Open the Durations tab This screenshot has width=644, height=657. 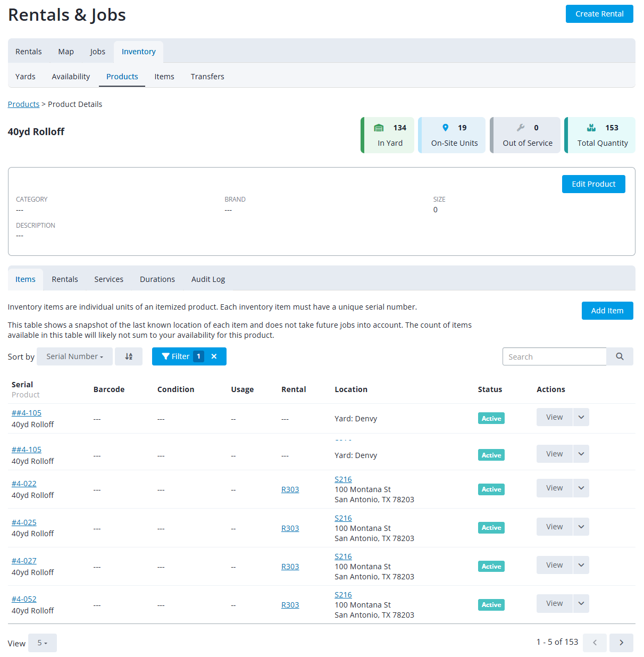point(157,279)
